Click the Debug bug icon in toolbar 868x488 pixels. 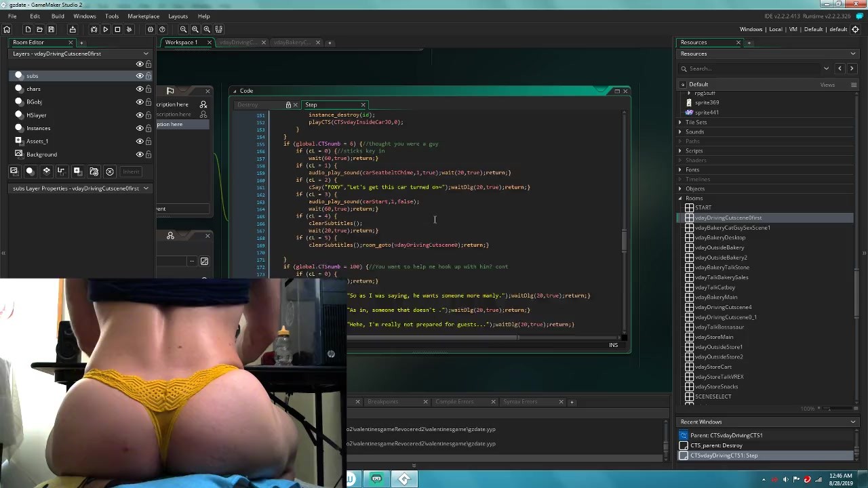(x=94, y=29)
